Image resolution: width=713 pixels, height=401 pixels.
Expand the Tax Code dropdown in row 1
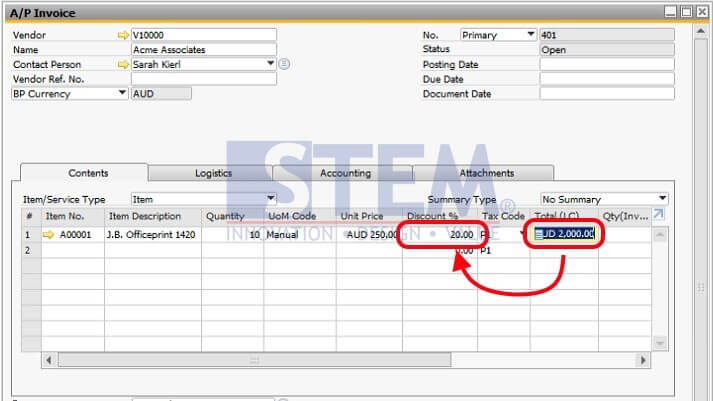pos(522,234)
